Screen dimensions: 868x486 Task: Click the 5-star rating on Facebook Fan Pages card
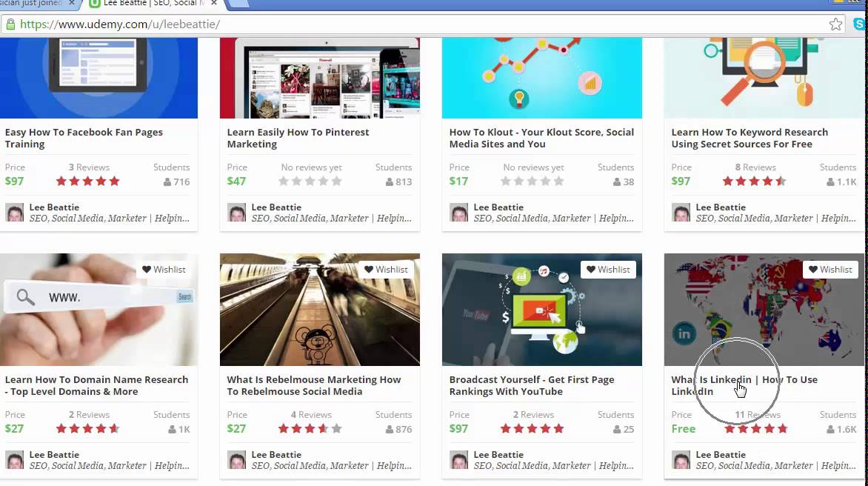(x=87, y=181)
